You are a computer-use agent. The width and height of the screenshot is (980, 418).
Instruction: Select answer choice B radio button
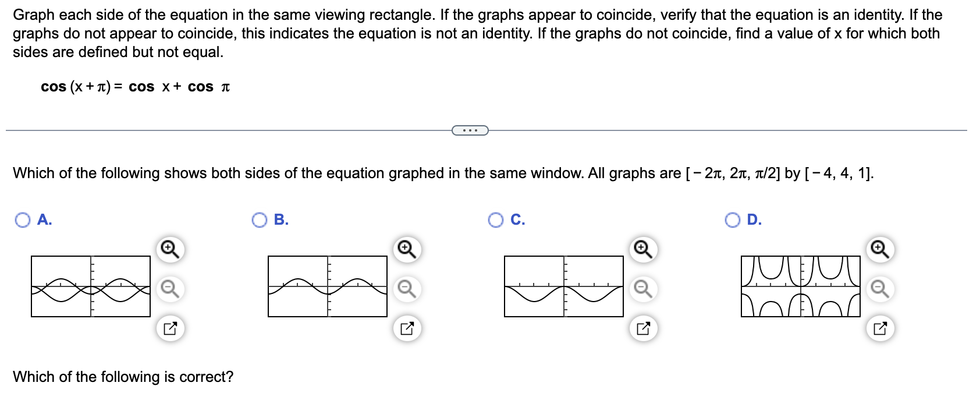[260, 220]
